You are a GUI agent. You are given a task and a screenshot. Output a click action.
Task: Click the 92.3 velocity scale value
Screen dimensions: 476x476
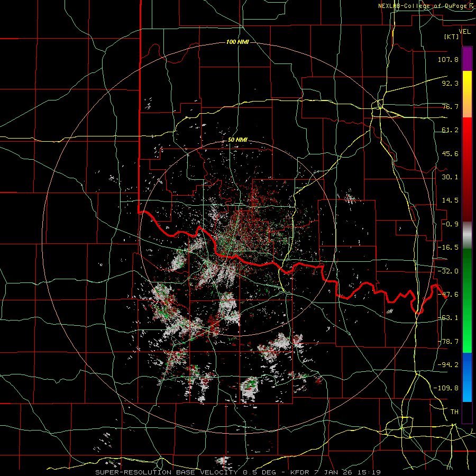[450, 83]
